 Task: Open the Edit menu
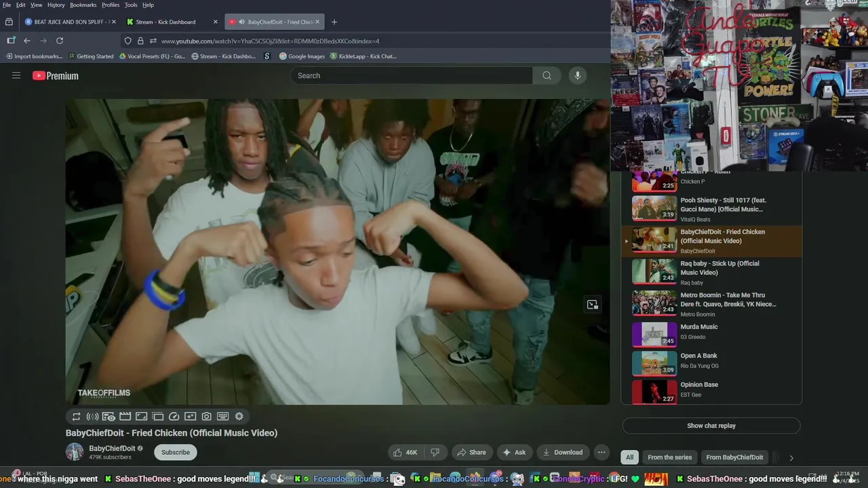click(x=21, y=5)
